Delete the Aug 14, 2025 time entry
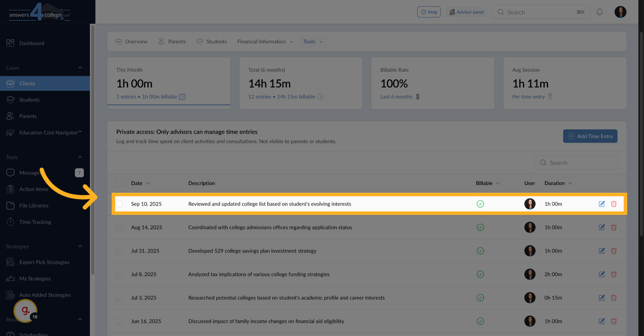 613,227
